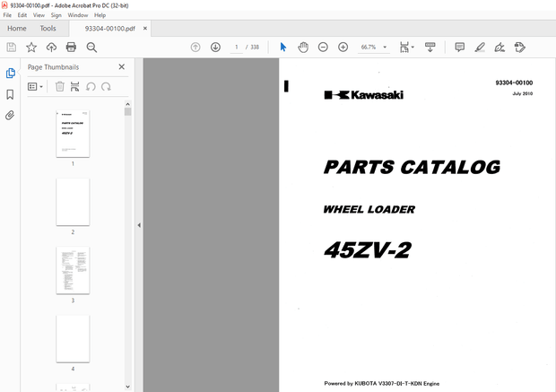Select the page 3 thumbnail
The image size is (556, 392).
73,269
